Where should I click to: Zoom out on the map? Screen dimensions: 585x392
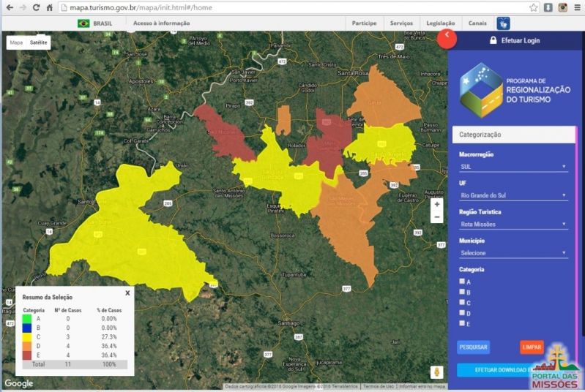437,217
